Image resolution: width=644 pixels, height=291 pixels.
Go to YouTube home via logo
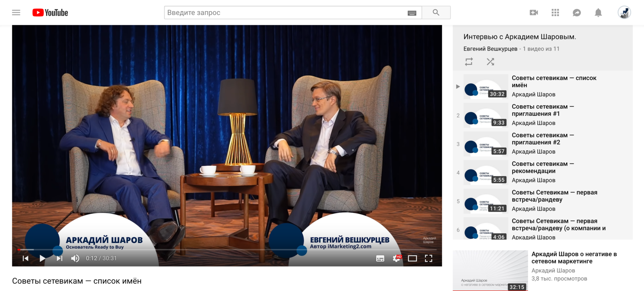pyautogui.click(x=50, y=13)
